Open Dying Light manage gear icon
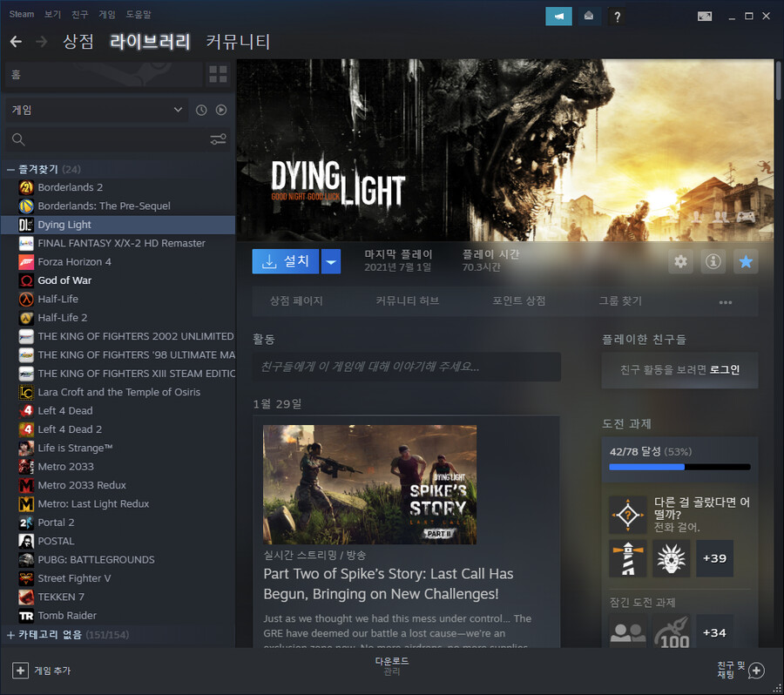Screen dimensions: 784x695 coord(680,261)
